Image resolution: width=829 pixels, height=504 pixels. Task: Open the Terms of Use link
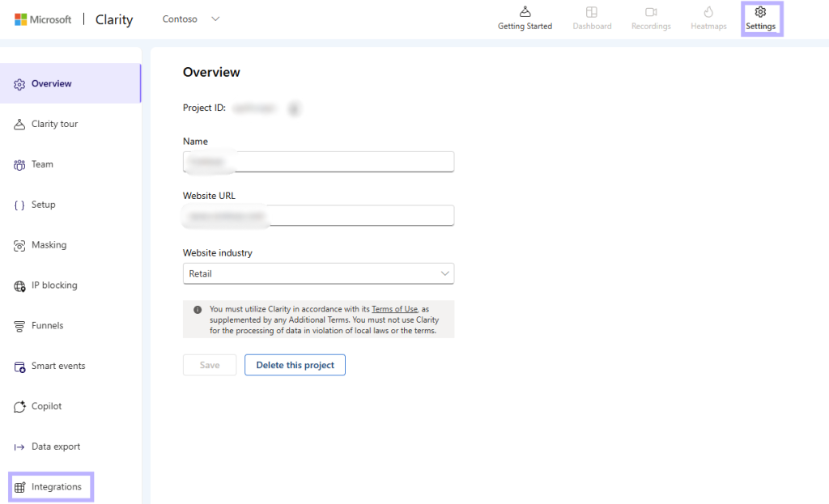(x=394, y=309)
